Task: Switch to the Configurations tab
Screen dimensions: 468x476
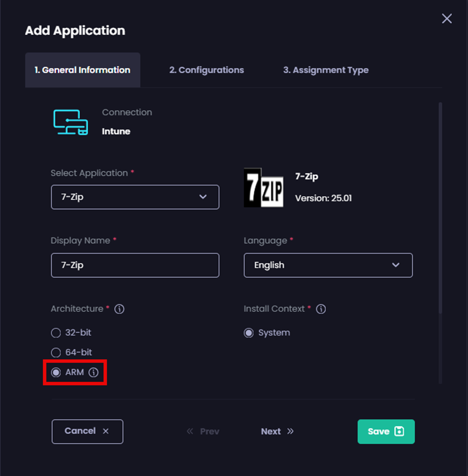Action: pyautogui.click(x=206, y=70)
